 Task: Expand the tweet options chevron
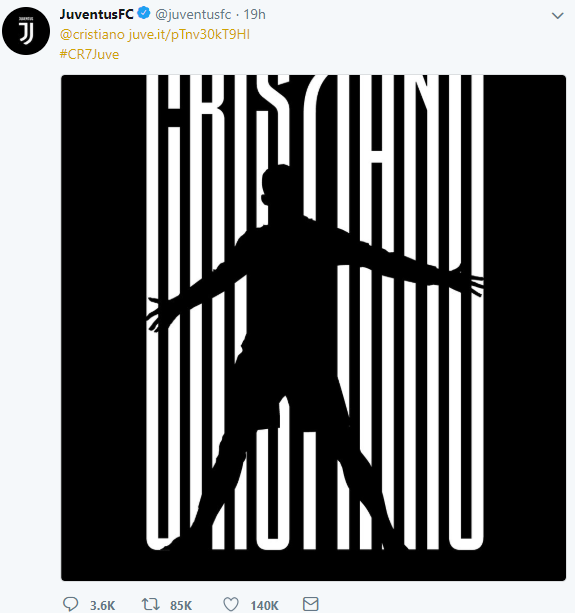557,16
